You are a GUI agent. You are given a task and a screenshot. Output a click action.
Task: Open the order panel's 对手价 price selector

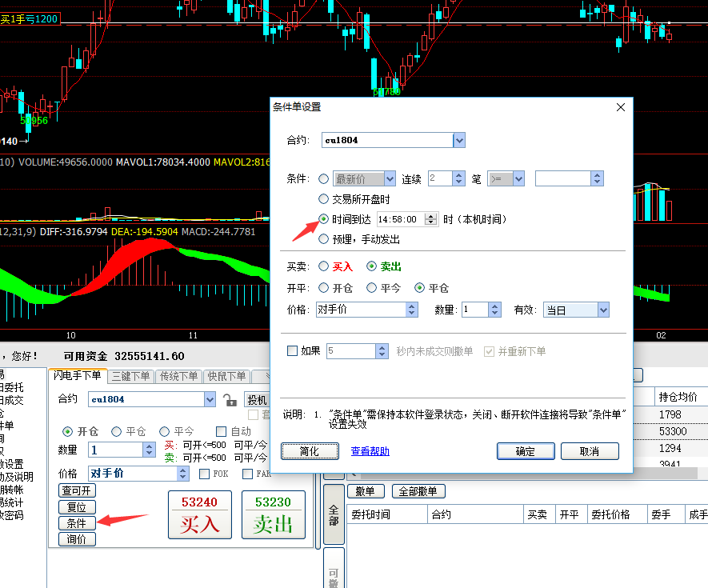coord(182,474)
